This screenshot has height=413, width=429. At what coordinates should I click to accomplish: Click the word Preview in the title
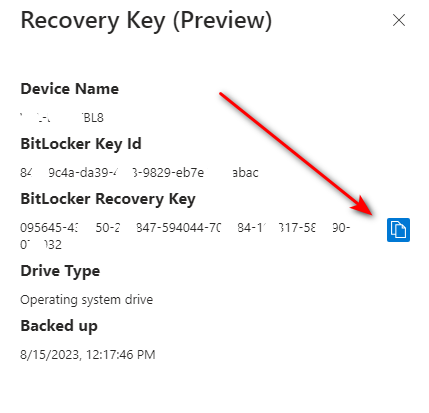[x=222, y=21]
